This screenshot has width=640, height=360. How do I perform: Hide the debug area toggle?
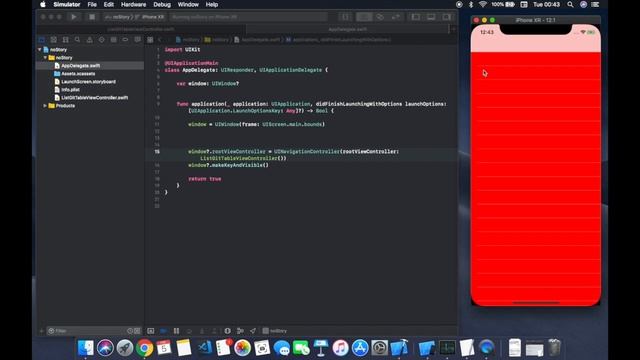click(151, 331)
